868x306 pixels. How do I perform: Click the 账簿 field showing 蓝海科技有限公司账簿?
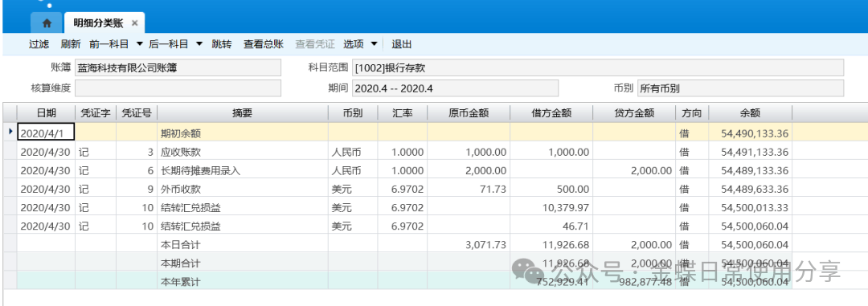click(x=178, y=68)
